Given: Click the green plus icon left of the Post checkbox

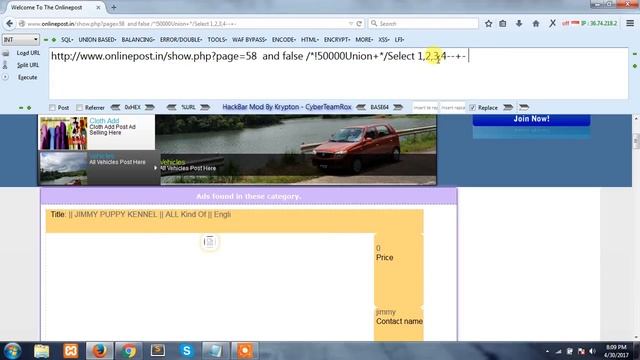Looking at the screenshot, I should 29,108.
